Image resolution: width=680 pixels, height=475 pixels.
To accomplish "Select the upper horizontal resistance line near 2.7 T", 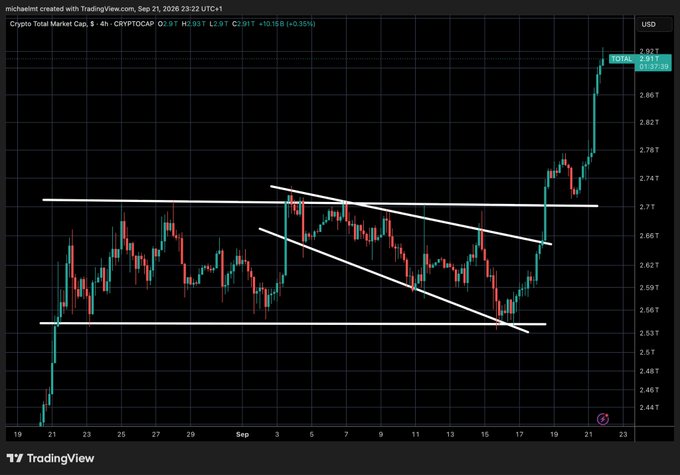I will click(320, 203).
